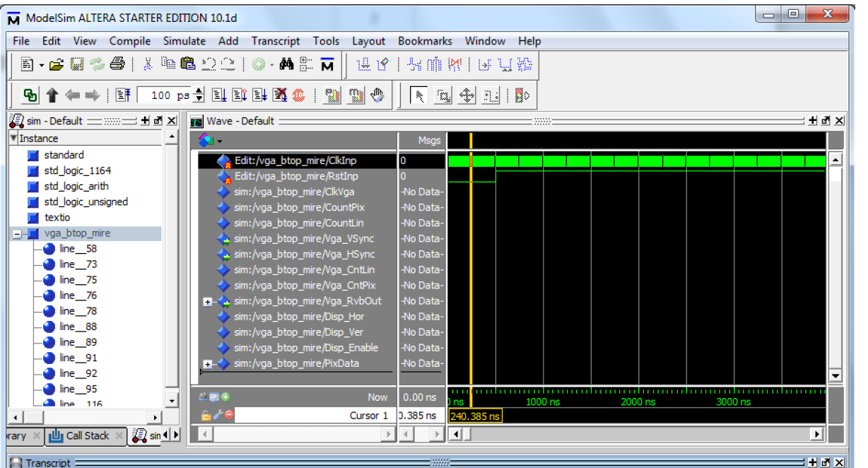The image size is (868, 468).
Task: Click the Insert Cursor green plus icon
Action: 226,397
